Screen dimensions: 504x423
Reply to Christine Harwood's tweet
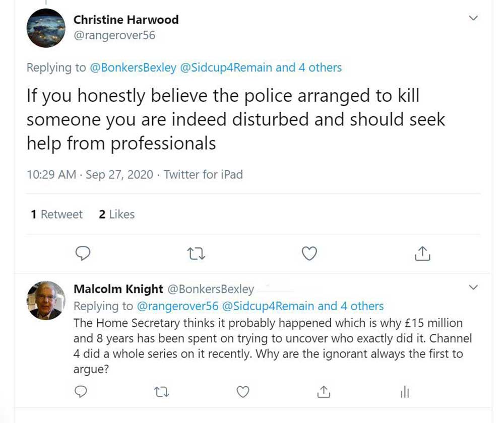[x=83, y=254]
